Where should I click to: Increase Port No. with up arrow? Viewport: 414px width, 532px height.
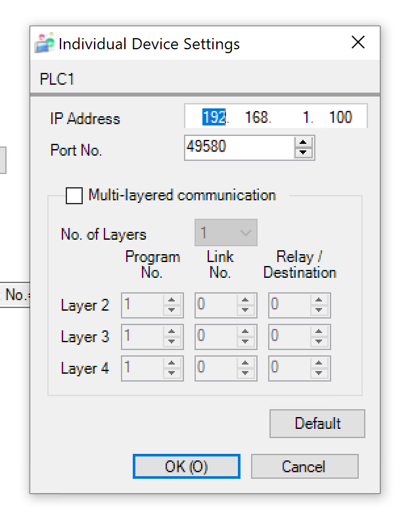[x=302, y=143]
